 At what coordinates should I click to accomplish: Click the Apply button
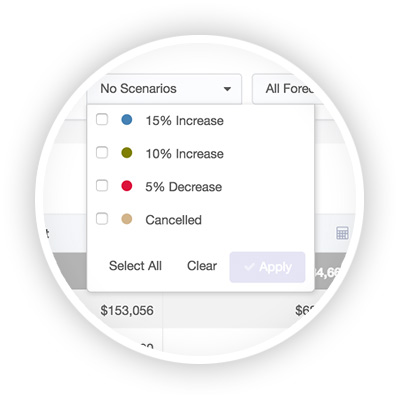[x=267, y=267]
